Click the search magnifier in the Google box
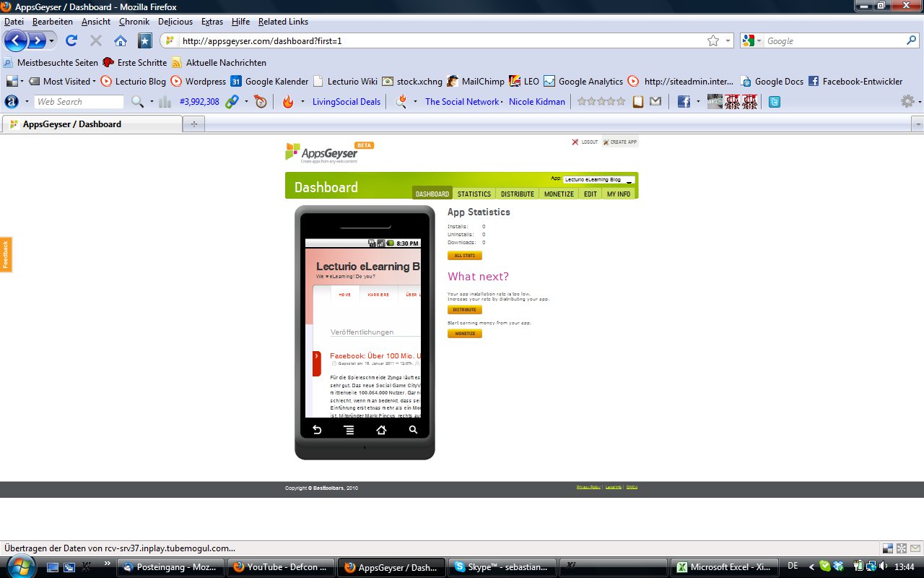Screen dimensions: 924x578 pos(912,40)
